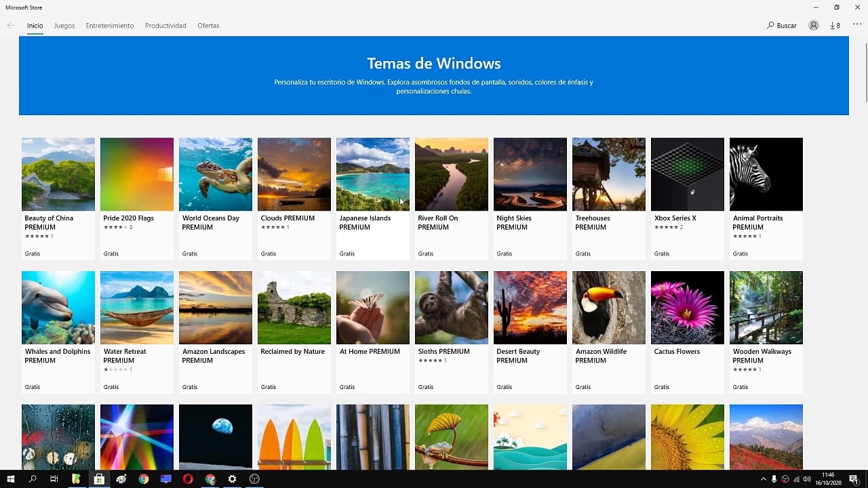Click the Windows Start button

(x=11, y=479)
